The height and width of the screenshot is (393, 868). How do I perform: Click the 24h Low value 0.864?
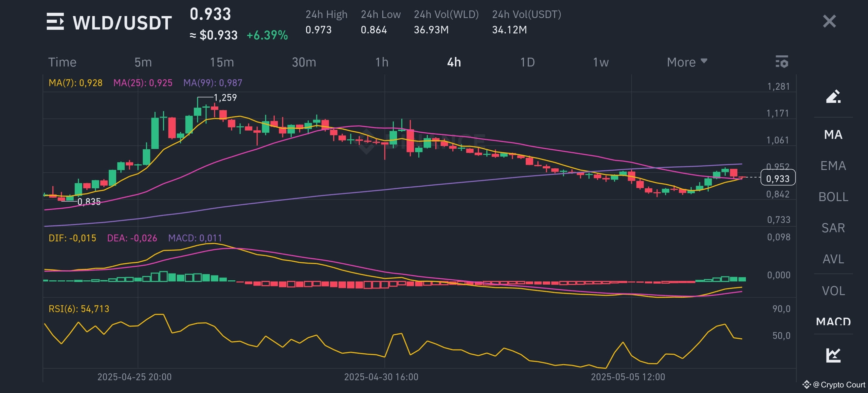(374, 30)
